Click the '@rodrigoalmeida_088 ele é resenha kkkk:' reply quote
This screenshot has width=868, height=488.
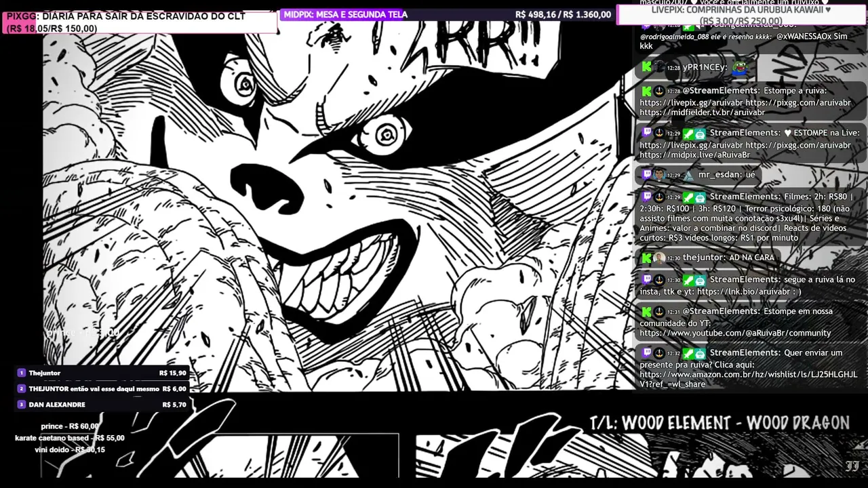coord(706,36)
